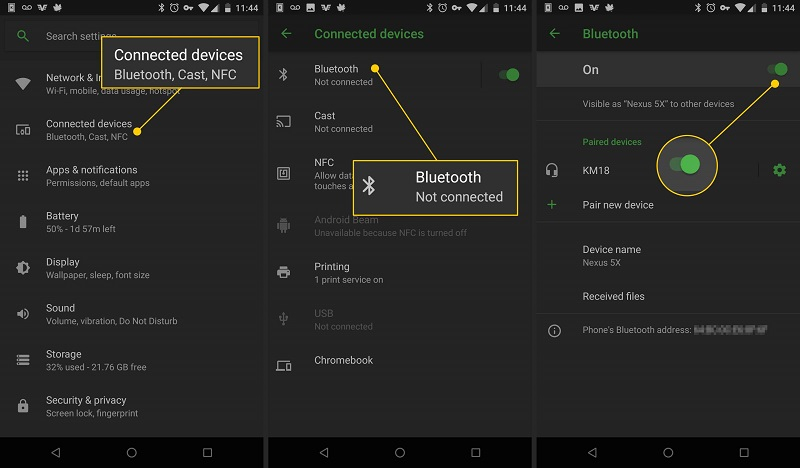Open the Chromebook entry
Screen dimensions: 800x468
point(400,360)
